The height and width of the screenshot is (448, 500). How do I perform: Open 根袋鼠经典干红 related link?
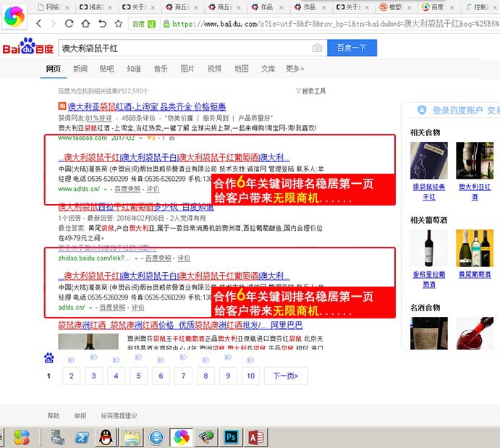429,192
